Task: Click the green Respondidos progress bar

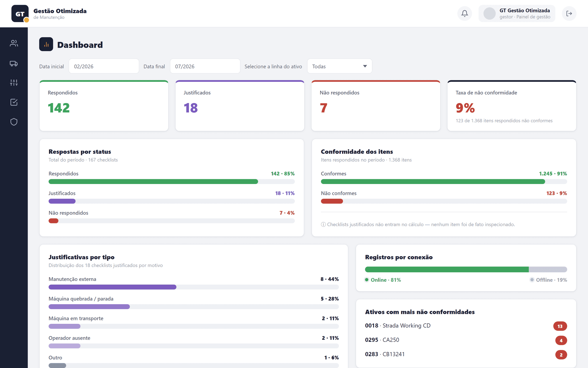Action: [153, 182]
